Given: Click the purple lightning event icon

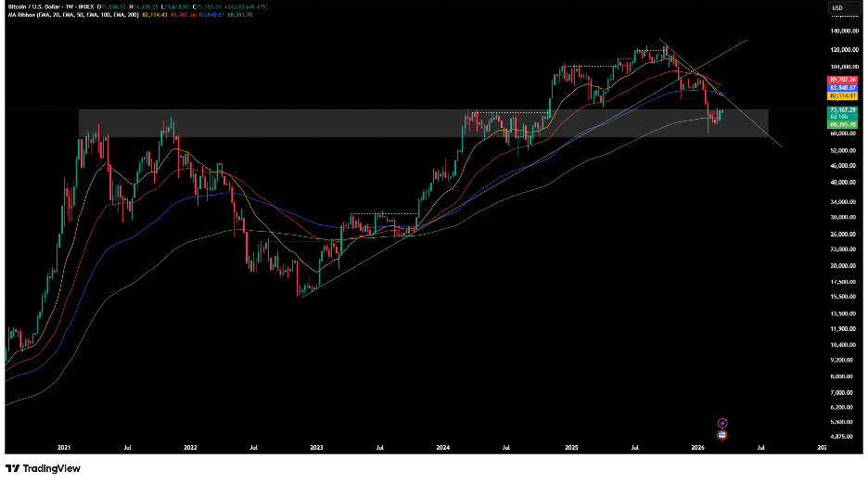Looking at the screenshot, I should (721, 422).
